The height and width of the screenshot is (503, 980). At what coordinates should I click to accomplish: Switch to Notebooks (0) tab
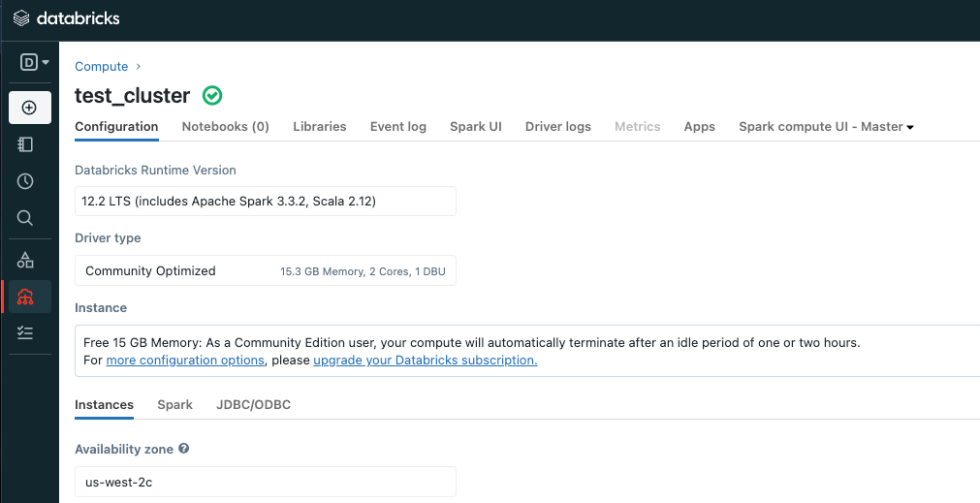coord(226,126)
